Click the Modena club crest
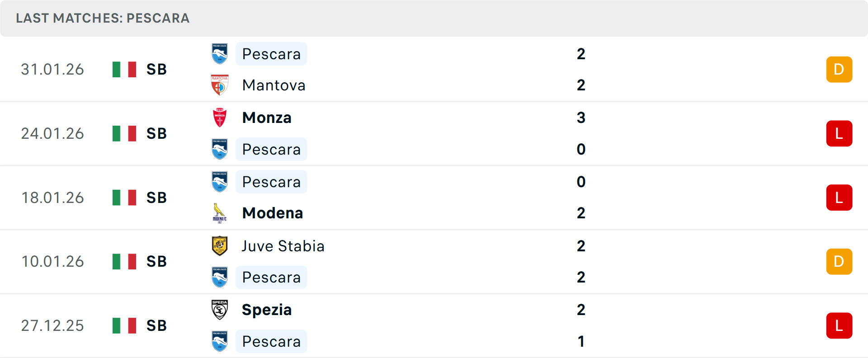 coord(220,213)
